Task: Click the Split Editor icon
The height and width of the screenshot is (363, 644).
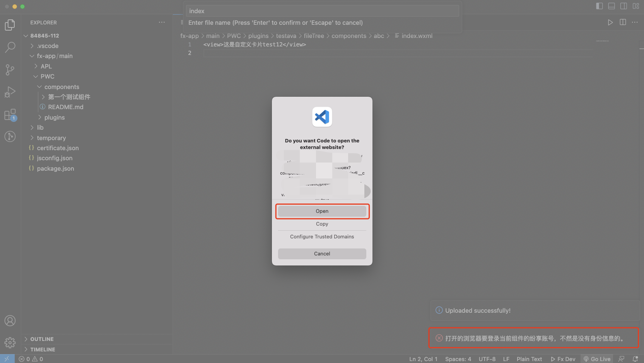Action: 623,22
